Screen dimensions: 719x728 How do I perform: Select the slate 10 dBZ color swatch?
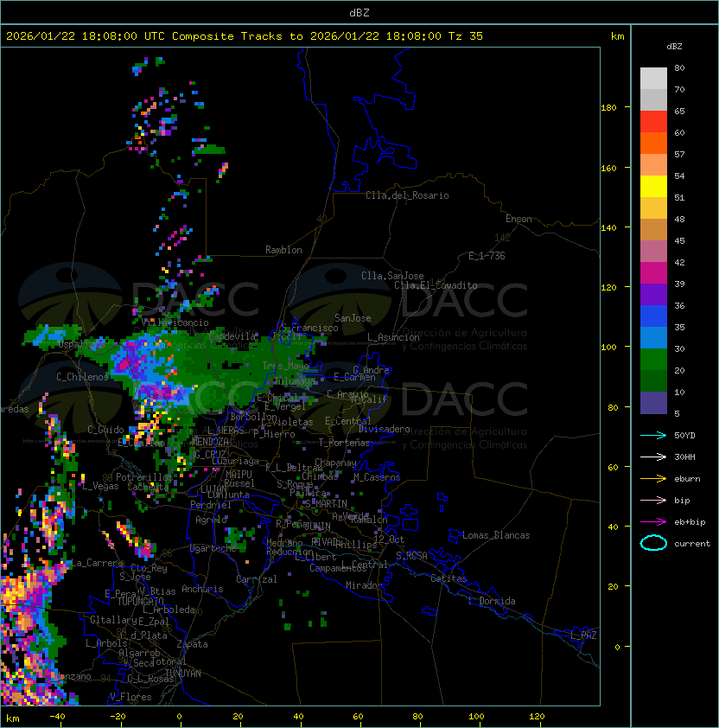click(653, 403)
